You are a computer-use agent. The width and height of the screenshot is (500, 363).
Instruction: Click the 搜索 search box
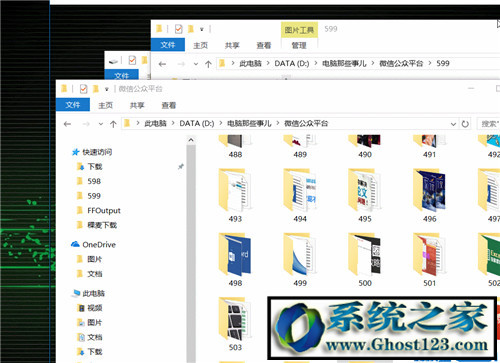click(488, 124)
